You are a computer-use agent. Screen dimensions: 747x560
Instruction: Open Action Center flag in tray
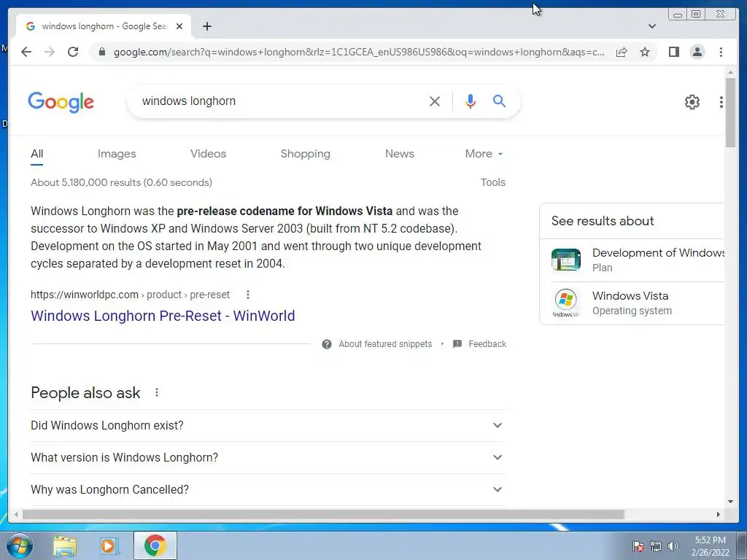638,546
